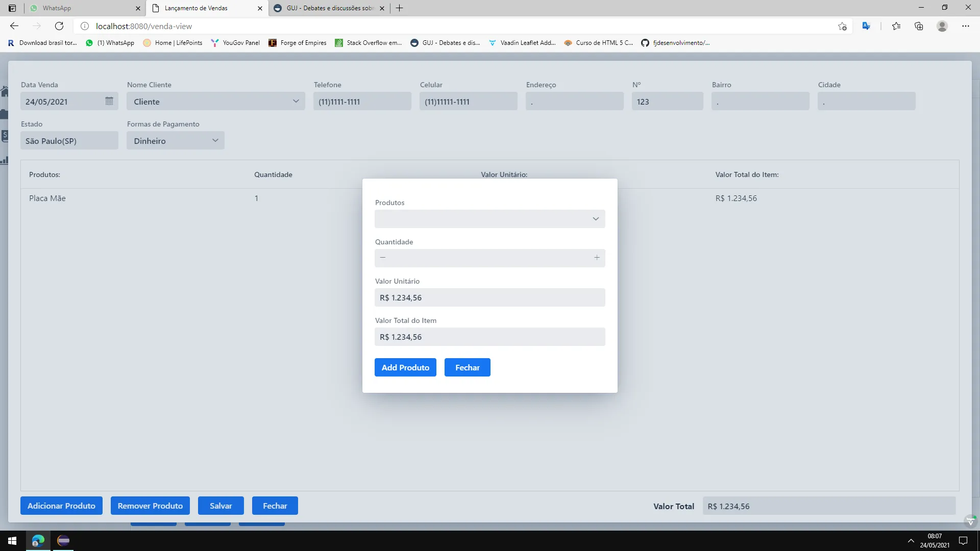
Task: Click the Eclipse icon in taskbar
Action: [x=63, y=541]
